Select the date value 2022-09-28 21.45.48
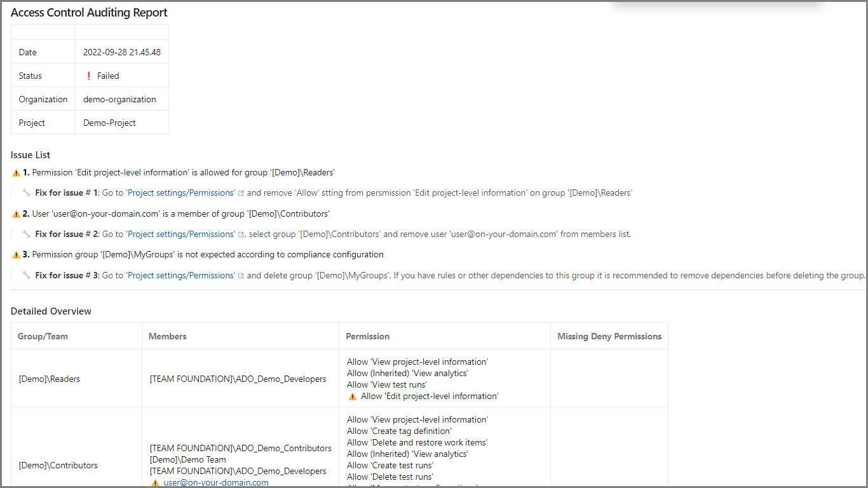 click(122, 52)
